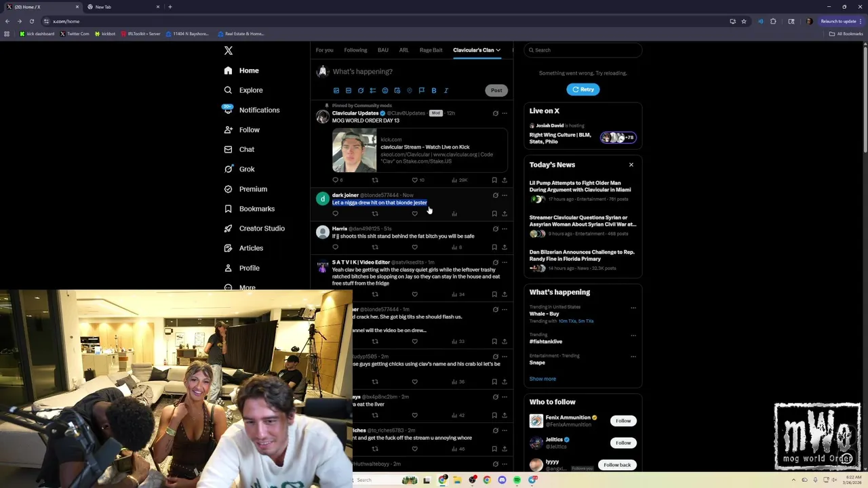Open Notifications in the left sidebar
The height and width of the screenshot is (488, 868).
pos(251,110)
